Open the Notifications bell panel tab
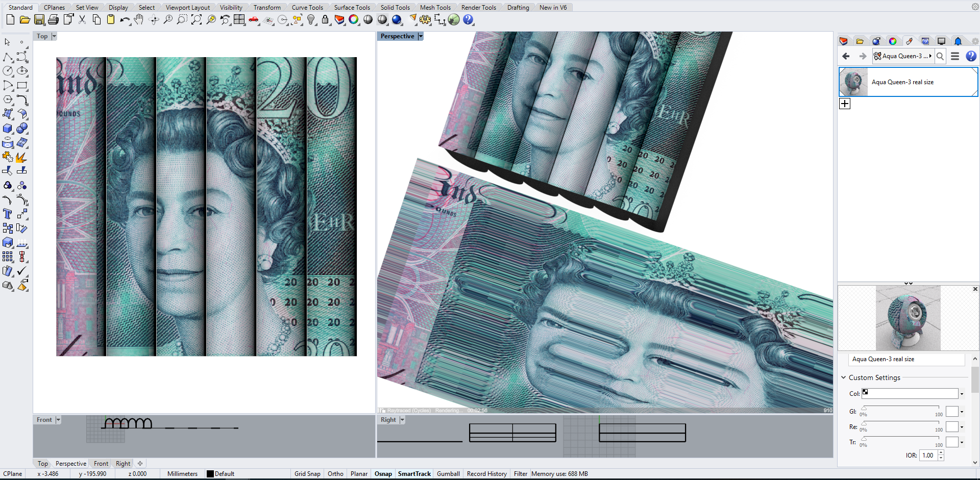The height and width of the screenshot is (480, 980). pyautogui.click(x=958, y=41)
